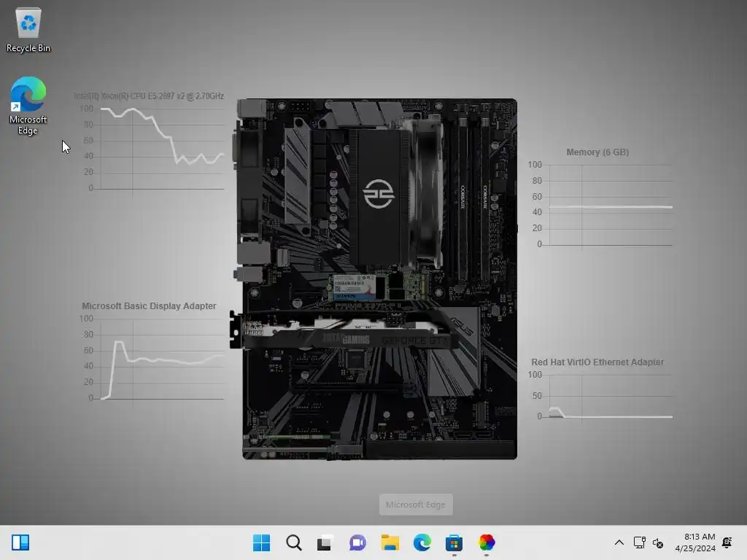This screenshot has height=560, width=747.
Task: Open Microsoft Store from the taskbar
Action: pyautogui.click(x=454, y=542)
